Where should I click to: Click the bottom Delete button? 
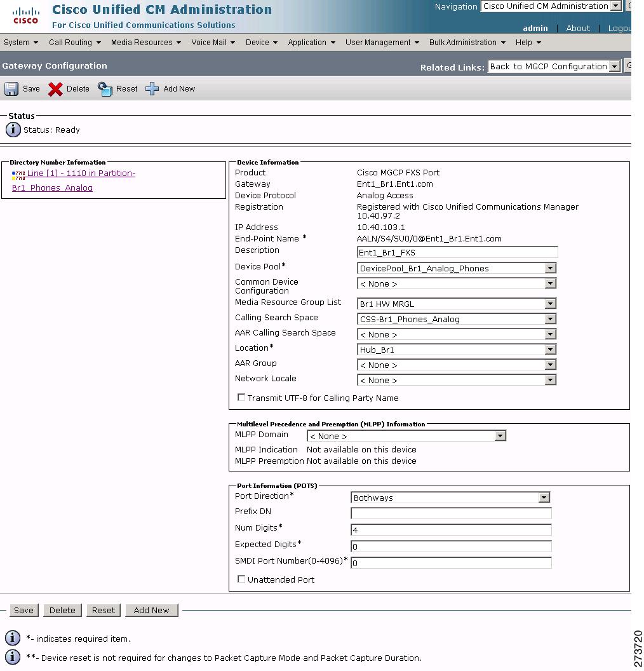point(62,610)
